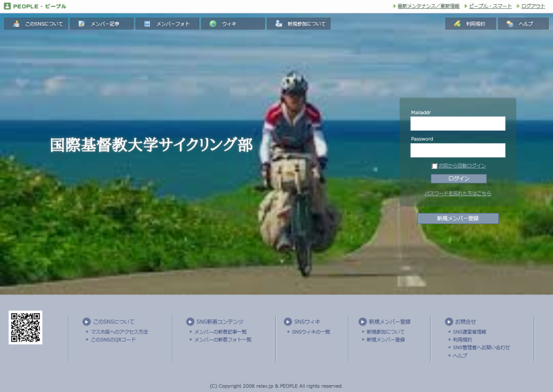
Task: Click the PEOPLE logo icon at top-left
Action: click(7, 6)
